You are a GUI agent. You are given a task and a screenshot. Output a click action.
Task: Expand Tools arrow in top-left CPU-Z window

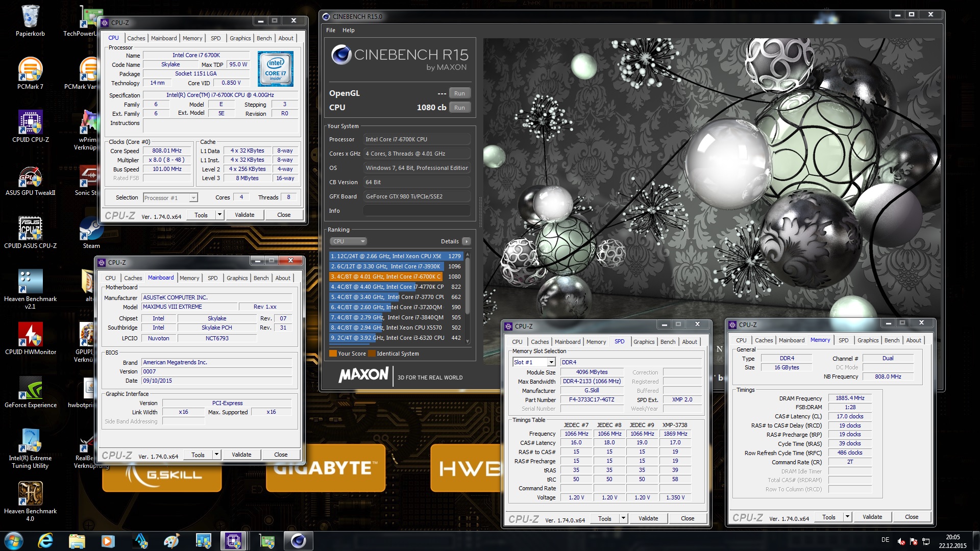[x=219, y=215]
